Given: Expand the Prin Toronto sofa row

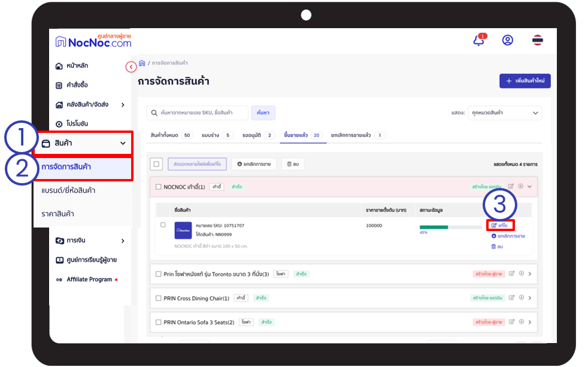Looking at the screenshot, I should pos(530,274).
